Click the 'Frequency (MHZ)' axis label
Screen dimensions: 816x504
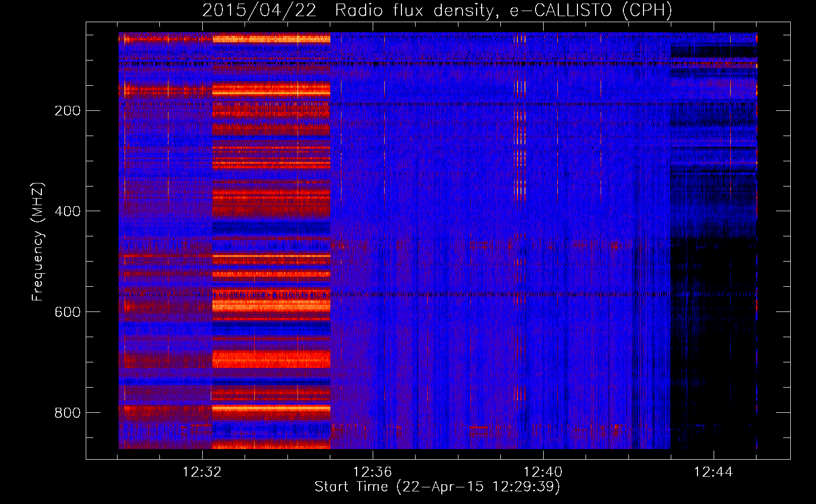pos(38,242)
